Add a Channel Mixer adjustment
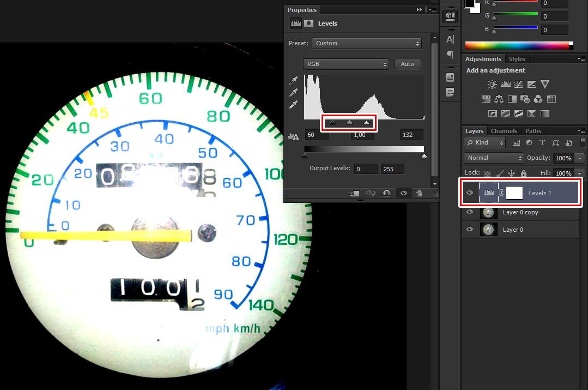The height and width of the screenshot is (390, 588). coord(538,99)
